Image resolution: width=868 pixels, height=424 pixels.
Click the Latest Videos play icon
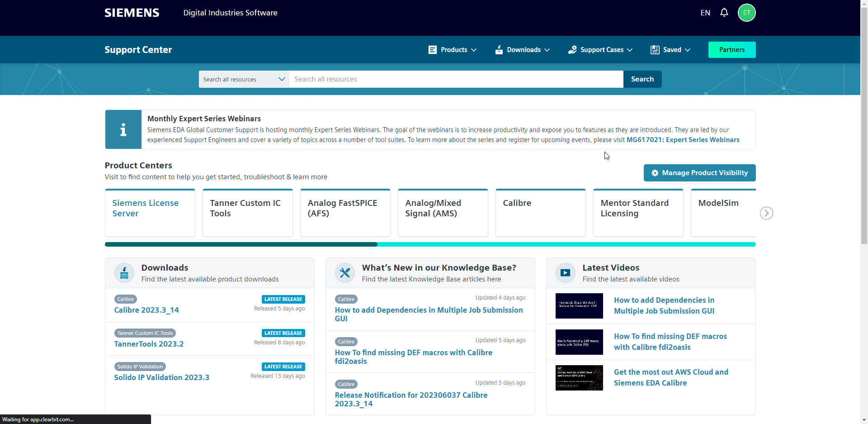click(565, 273)
